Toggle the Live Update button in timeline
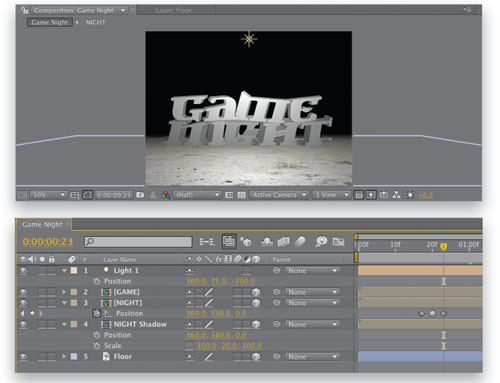 tap(229, 242)
